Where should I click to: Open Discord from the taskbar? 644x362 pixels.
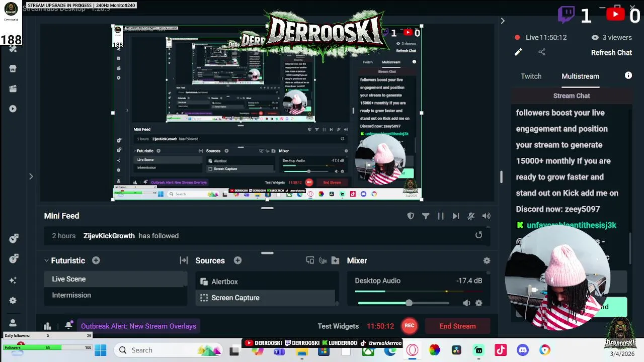[523, 350]
